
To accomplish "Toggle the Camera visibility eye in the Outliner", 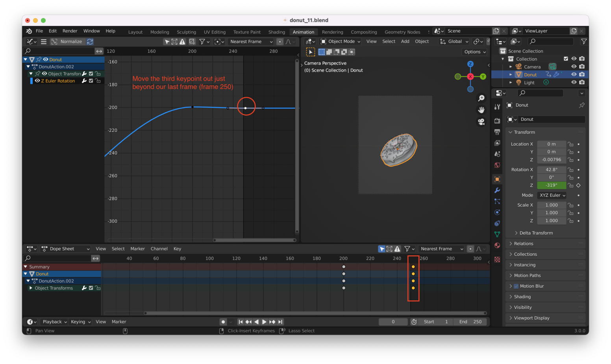I will pyautogui.click(x=574, y=67).
